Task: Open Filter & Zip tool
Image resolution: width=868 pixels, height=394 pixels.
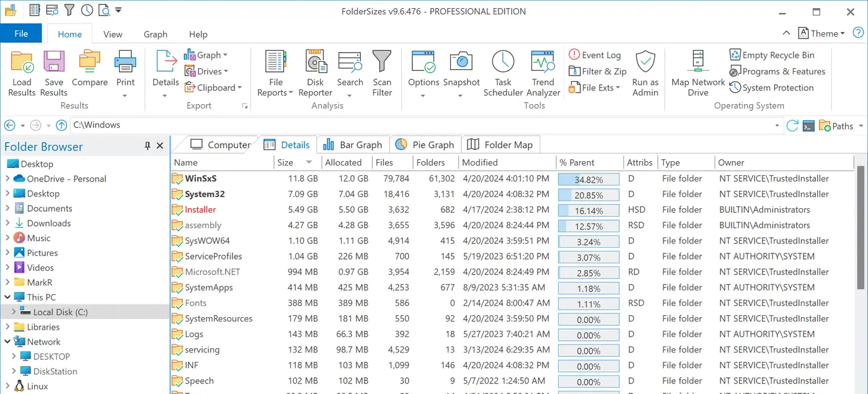Action: coord(598,71)
